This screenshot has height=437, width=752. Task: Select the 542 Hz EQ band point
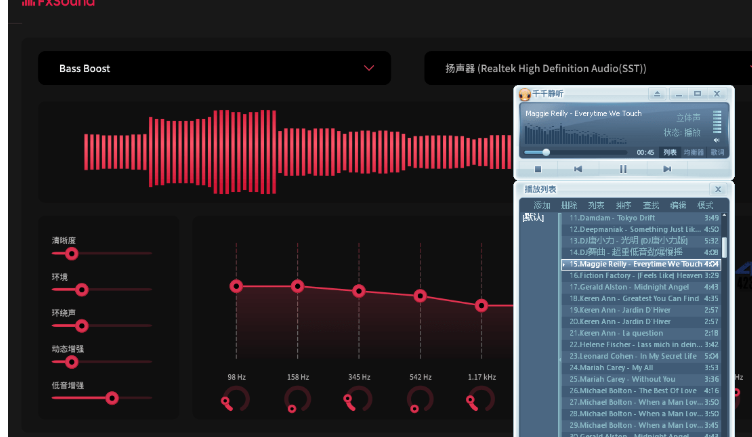420,296
